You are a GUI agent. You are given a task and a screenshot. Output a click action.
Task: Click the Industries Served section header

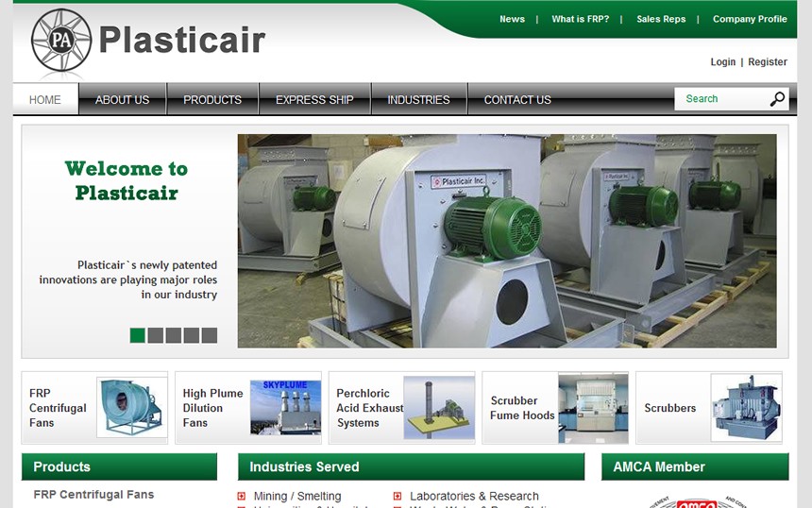pos(411,466)
